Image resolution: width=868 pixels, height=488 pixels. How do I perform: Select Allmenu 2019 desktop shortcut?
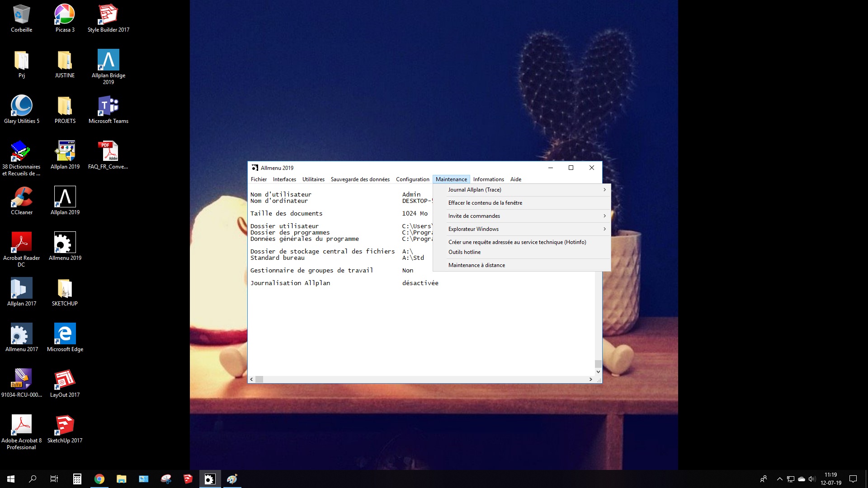click(65, 247)
